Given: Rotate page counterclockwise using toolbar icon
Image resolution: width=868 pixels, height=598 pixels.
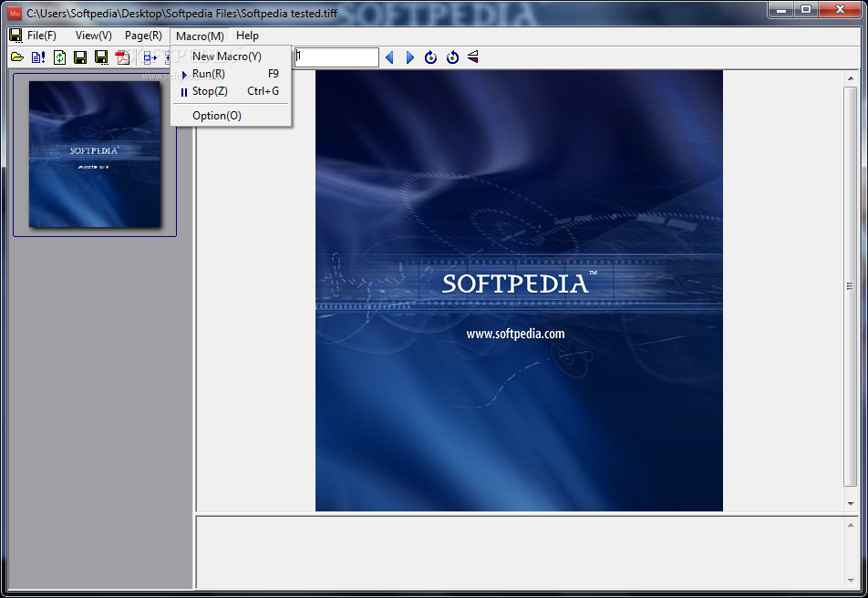Looking at the screenshot, I should click(452, 57).
